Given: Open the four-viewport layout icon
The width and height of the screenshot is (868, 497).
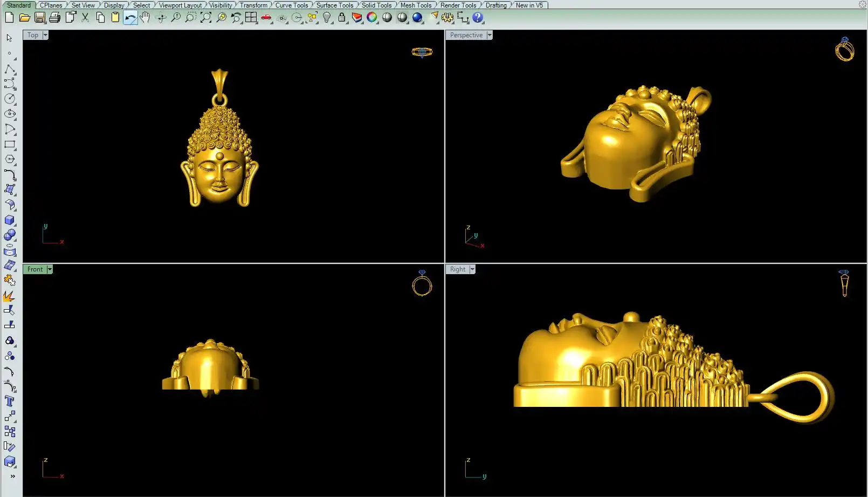Looking at the screenshot, I should point(251,18).
